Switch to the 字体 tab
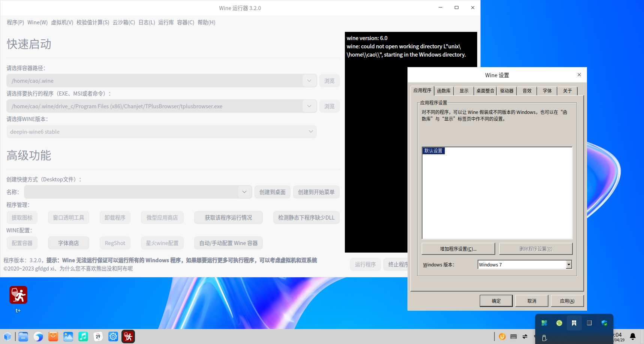644x344 pixels. tap(547, 91)
